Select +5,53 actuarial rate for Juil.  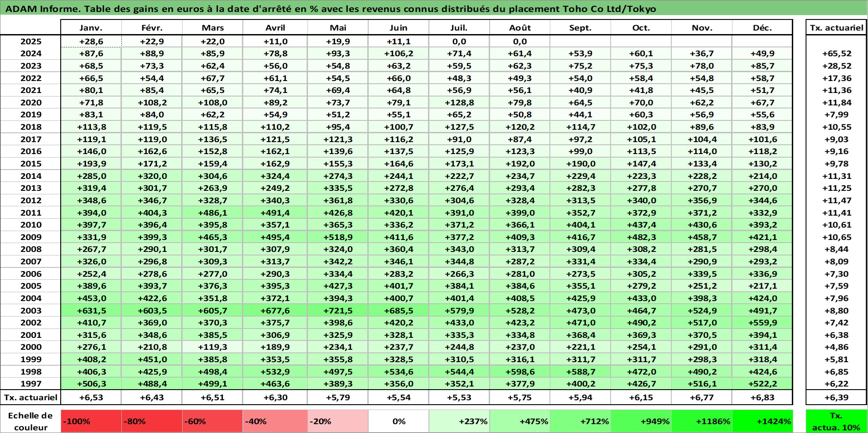(459, 397)
